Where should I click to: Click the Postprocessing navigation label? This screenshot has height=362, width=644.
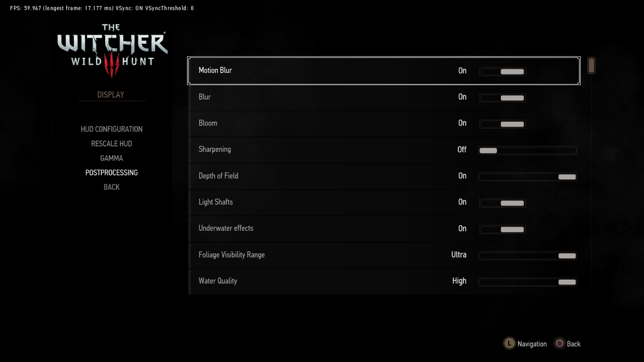(x=112, y=172)
